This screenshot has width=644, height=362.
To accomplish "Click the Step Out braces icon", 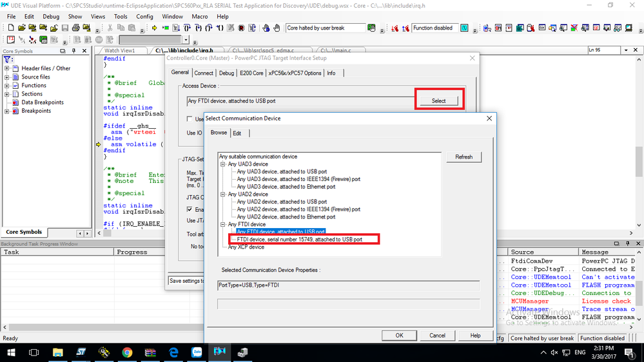I will [x=209, y=28].
